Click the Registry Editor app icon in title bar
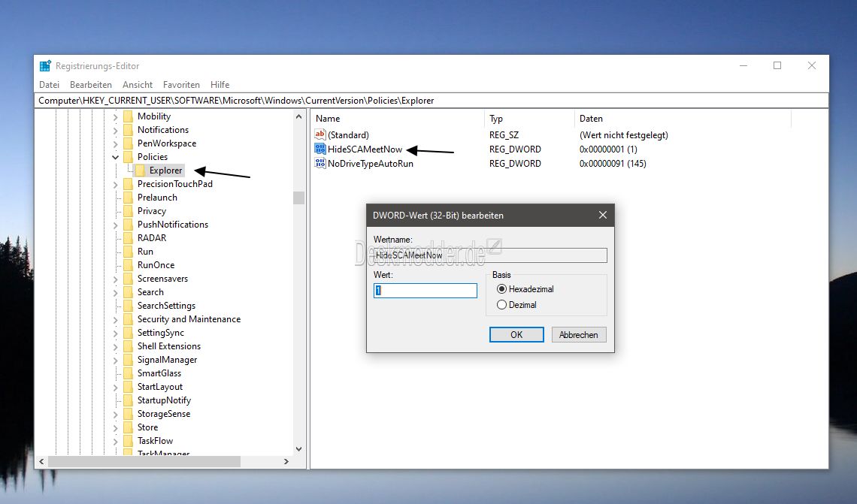857x504 pixels. tap(45, 66)
